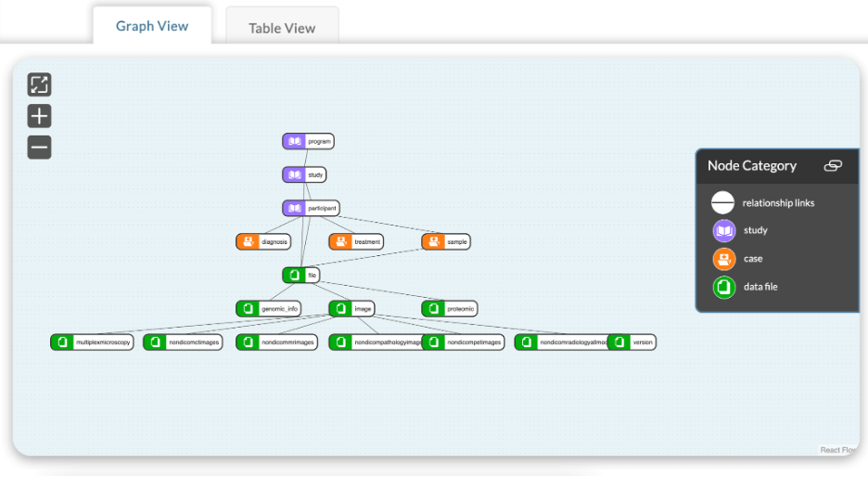Toggle the study category in legend
The image size is (868, 477).
tap(723, 231)
